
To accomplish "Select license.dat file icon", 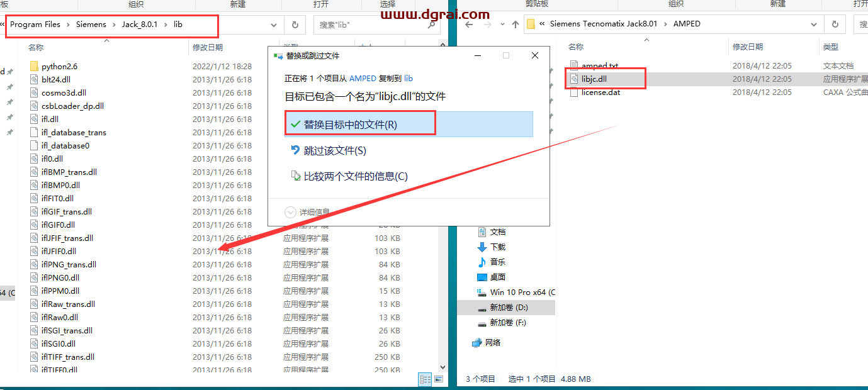I will click(573, 92).
